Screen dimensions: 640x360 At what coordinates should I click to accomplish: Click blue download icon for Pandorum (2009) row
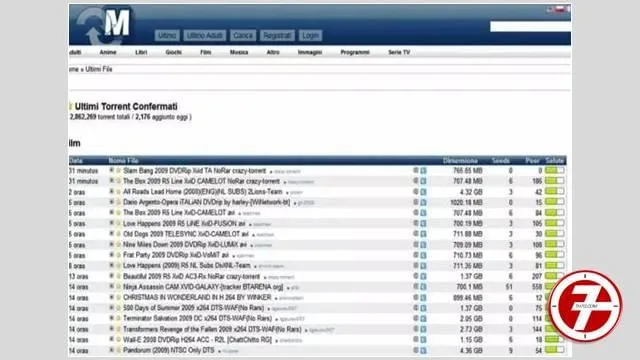(423, 351)
